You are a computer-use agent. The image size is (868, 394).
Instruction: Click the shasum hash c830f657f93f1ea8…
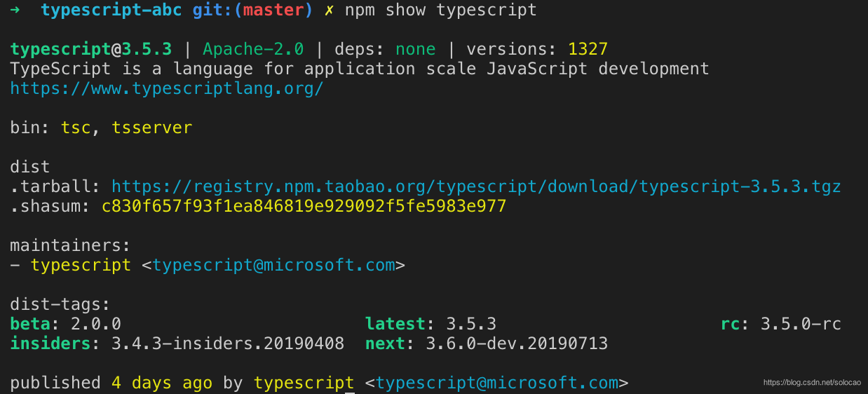pyautogui.click(x=304, y=207)
